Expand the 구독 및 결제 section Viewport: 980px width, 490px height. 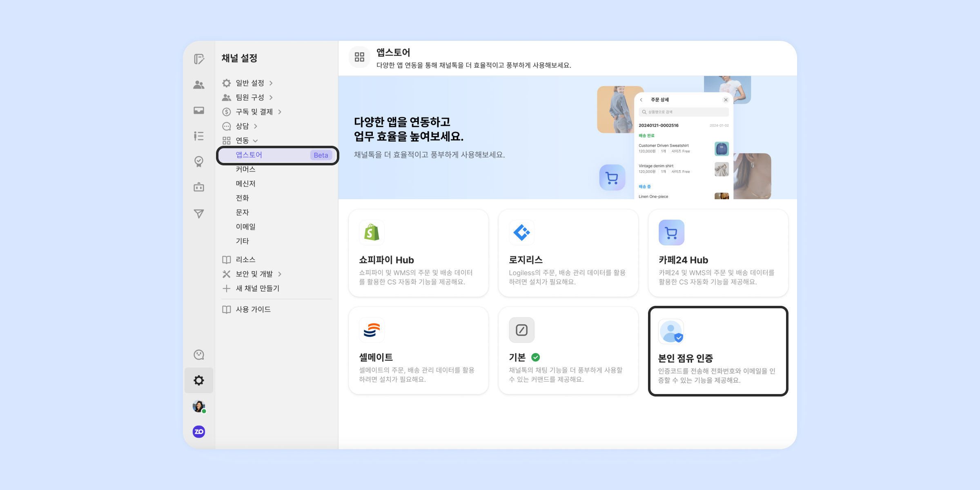[x=254, y=112]
